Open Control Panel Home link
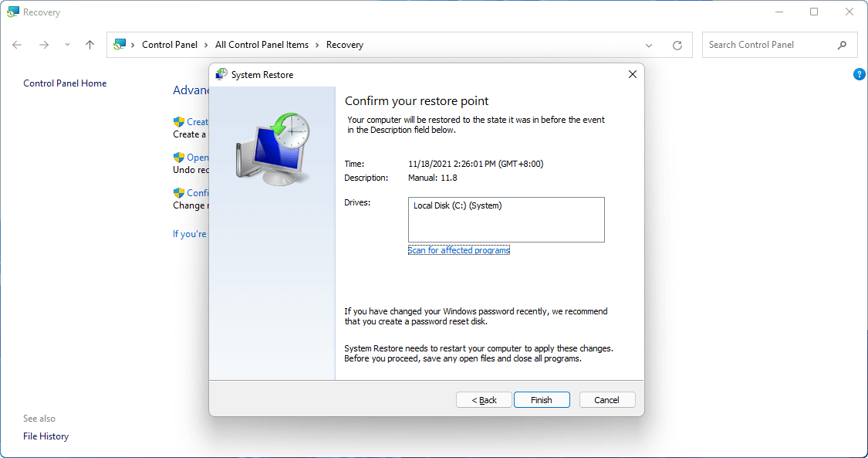The height and width of the screenshot is (458, 868). pyautogui.click(x=65, y=83)
